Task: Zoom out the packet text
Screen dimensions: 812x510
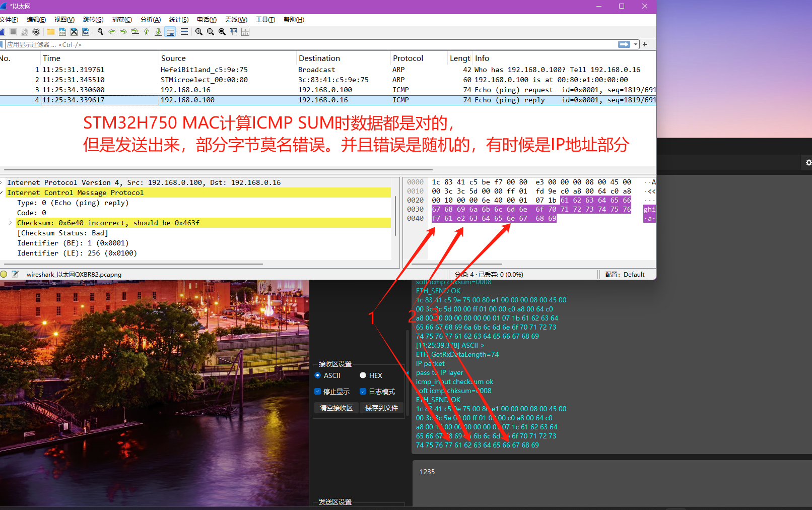Action: click(211, 32)
